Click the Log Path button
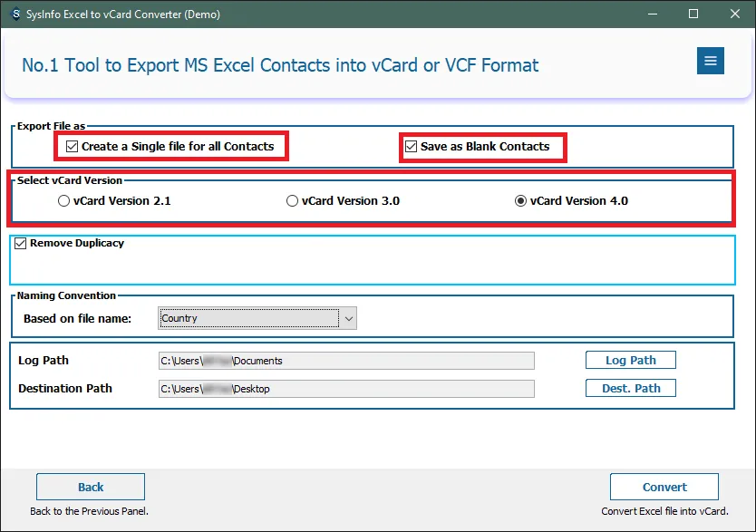 (x=630, y=360)
